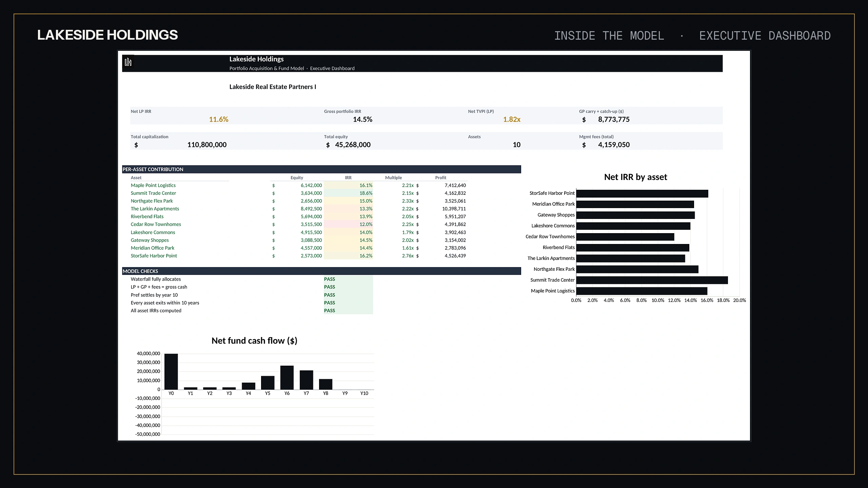The height and width of the screenshot is (488, 868).
Task: Click PASS for Every asset exits check
Action: point(329,303)
